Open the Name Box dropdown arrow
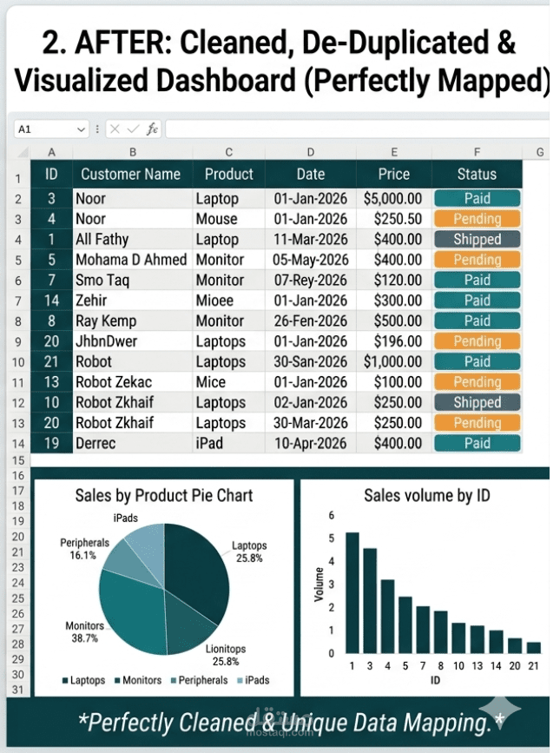This screenshot has width=560, height=753. [x=81, y=129]
